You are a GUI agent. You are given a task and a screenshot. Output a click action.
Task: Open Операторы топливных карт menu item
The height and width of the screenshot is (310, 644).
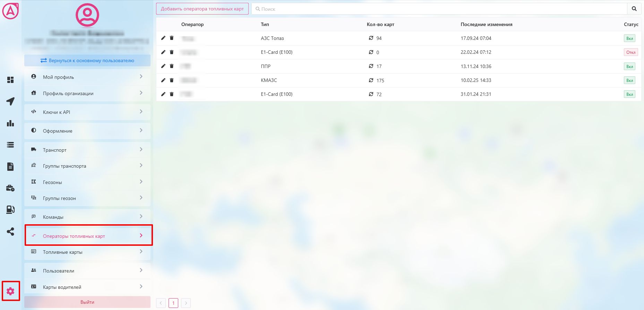click(x=87, y=236)
